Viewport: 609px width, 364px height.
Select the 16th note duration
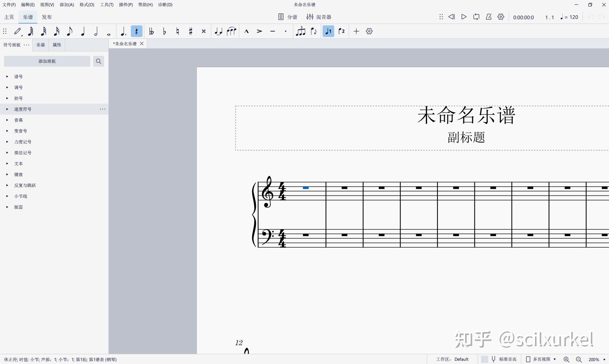pyautogui.click(x=57, y=32)
